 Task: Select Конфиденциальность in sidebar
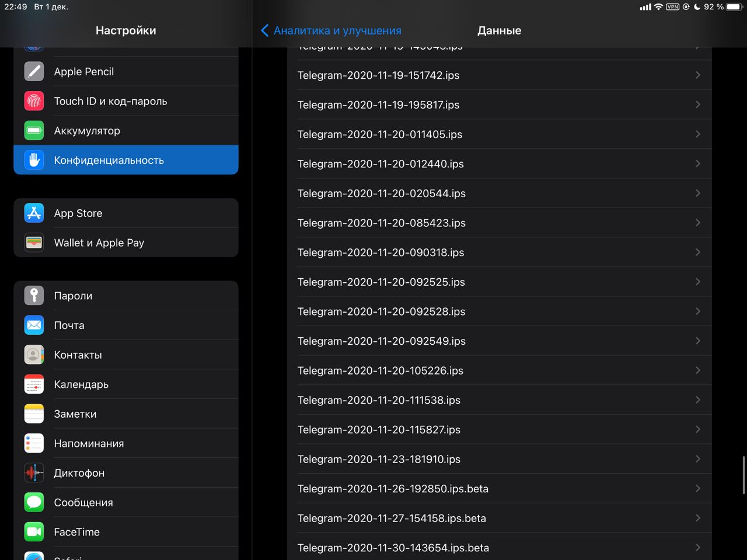[126, 160]
